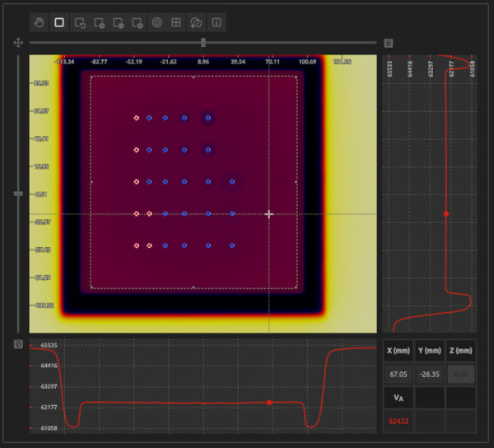The image size is (494, 448).
Task: Click the disabled Z (mm) field 0.00
Action: (x=460, y=374)
